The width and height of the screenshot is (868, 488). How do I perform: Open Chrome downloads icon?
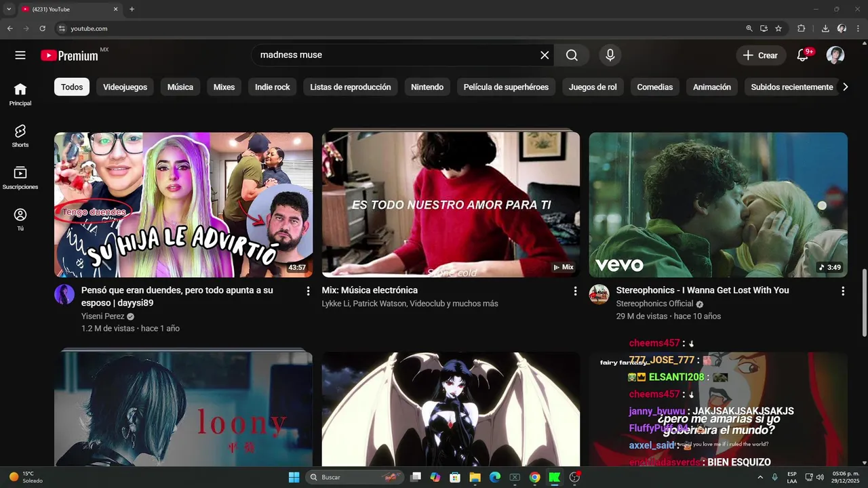coord(825,28)
